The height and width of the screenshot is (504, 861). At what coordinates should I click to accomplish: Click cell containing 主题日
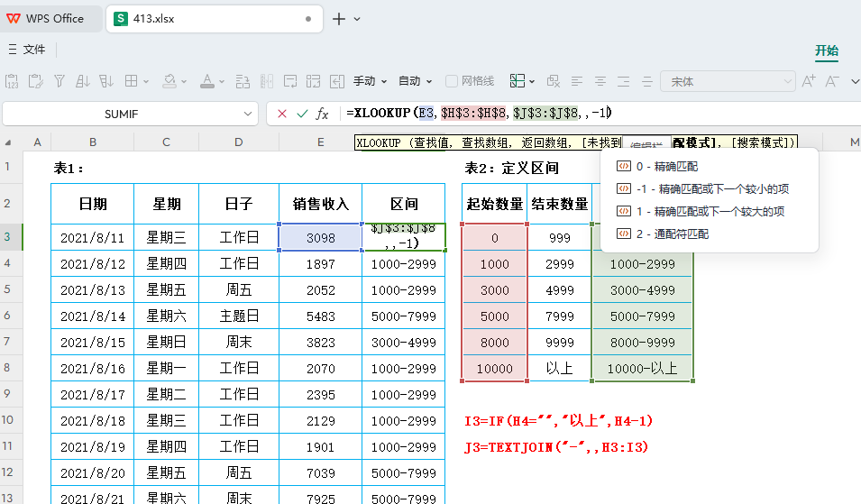click(x=239, y=316)
